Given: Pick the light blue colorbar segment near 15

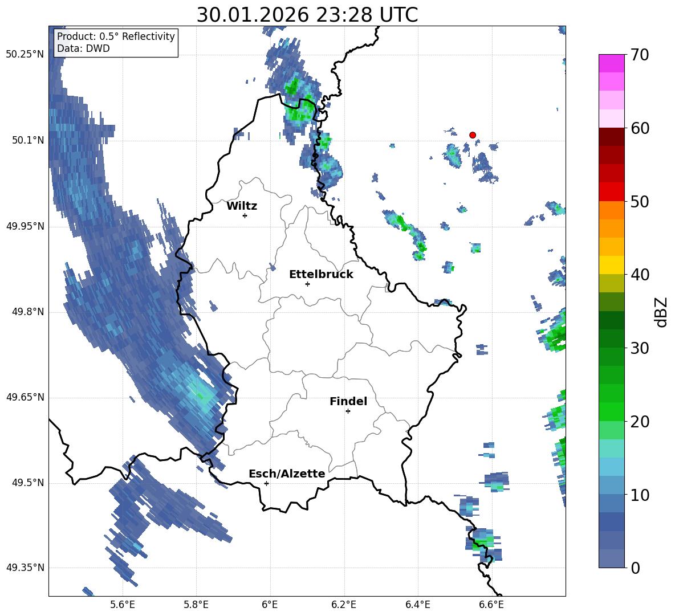Looking at the screenshot, I should (x=611, y=467).
